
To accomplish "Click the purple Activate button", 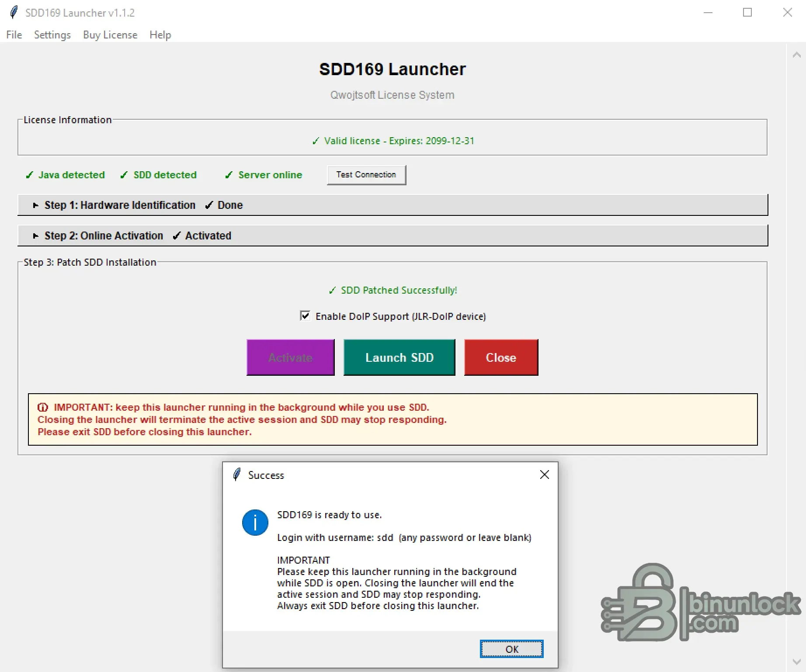I will click(x=291, y=357).
